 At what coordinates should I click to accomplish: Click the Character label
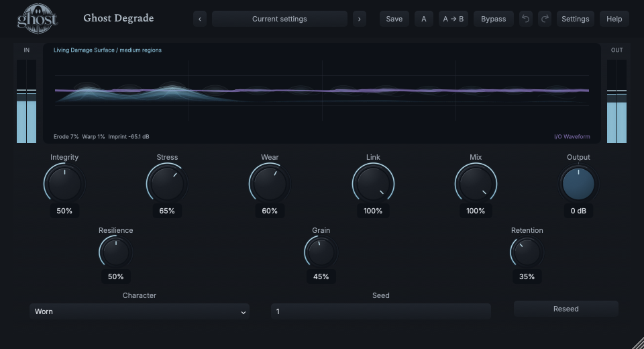click(140, 295)
